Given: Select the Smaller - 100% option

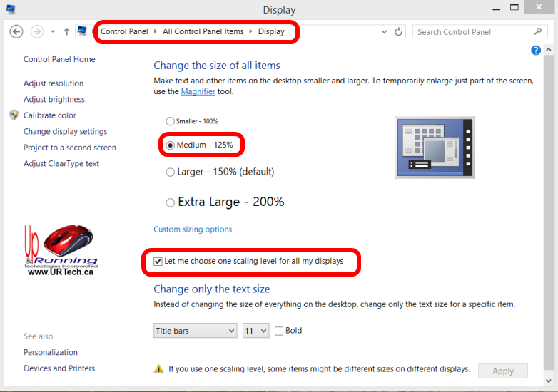Looking at the screenshot, I should point(170,122).
